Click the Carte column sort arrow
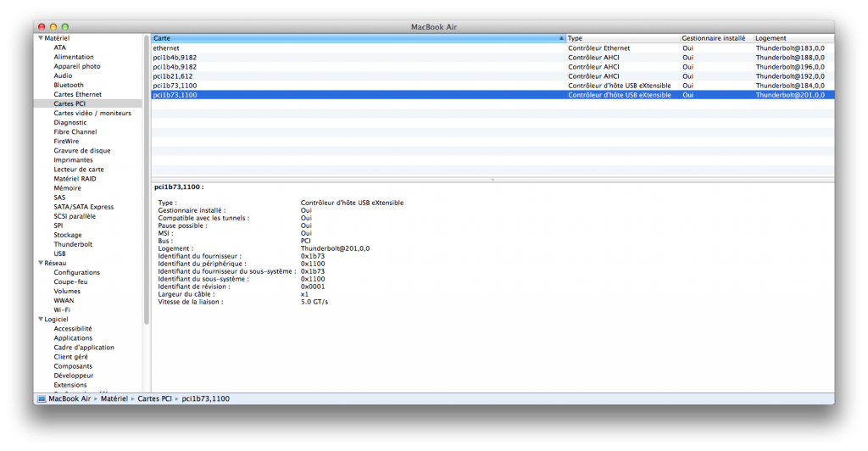868x451 pixels. [x=561, y=38]
